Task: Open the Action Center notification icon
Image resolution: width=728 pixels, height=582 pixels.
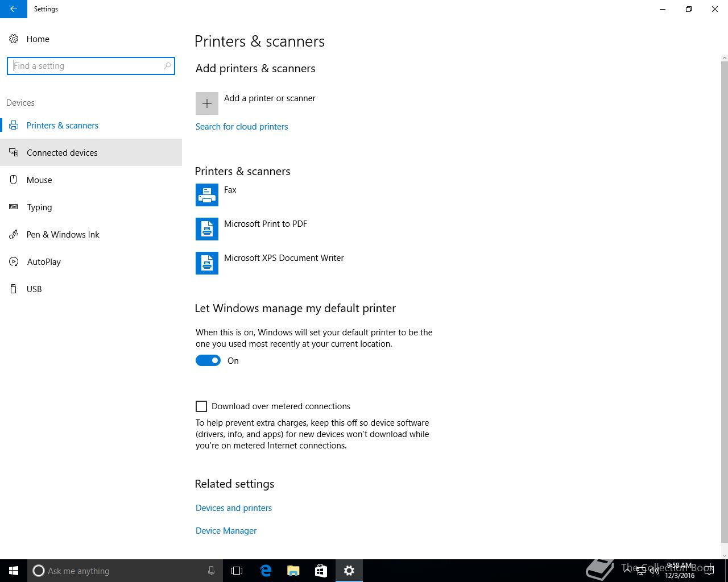Action: (x=709, y=571)
